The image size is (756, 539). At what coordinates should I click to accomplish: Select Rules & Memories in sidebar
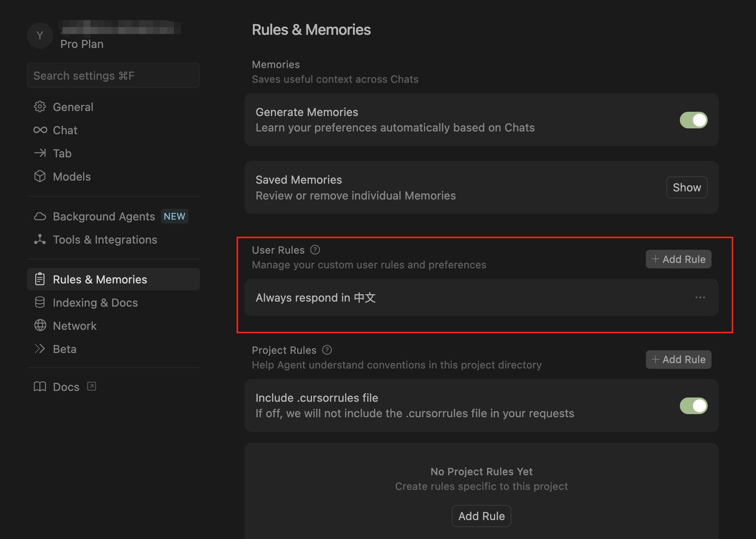tap(100, 279)
